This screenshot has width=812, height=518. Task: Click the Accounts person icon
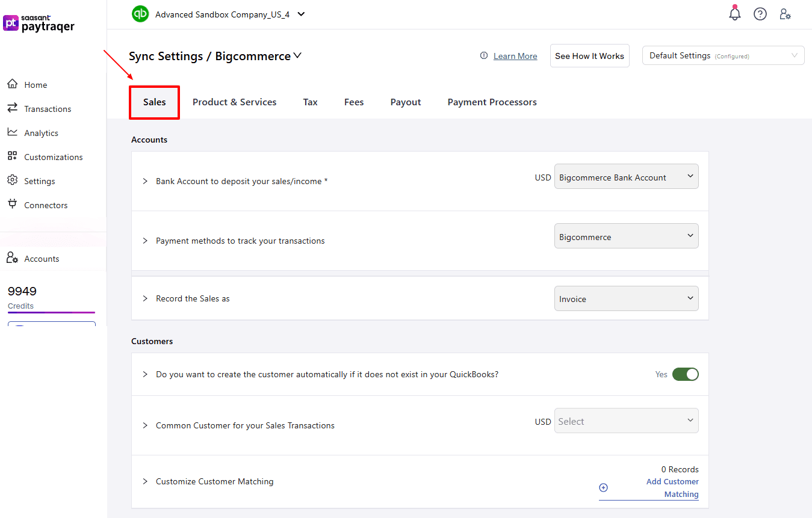[12, 258]
